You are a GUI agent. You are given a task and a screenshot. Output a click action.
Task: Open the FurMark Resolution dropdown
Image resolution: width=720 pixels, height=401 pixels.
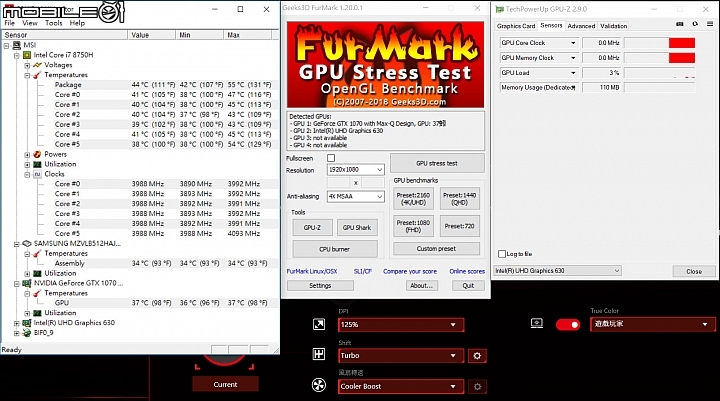356,169
